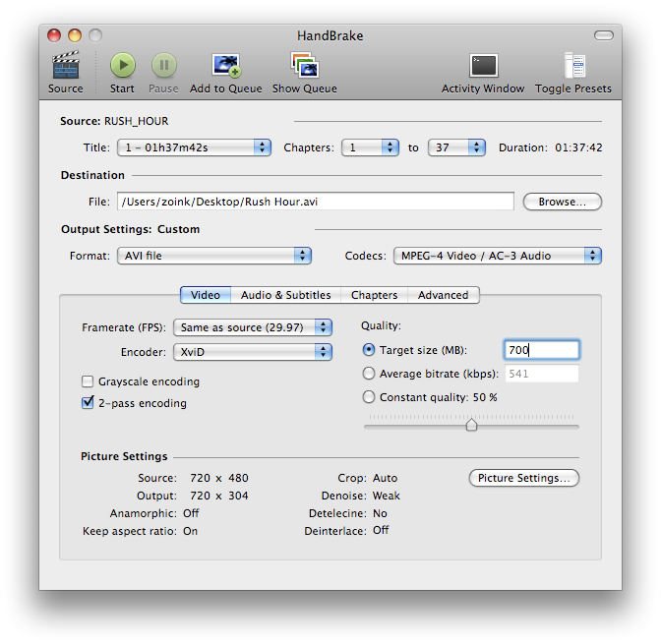This screenshot has height=644, width=661.
Task: Click the Denoise value Weak
Action: tap(387, 496)
